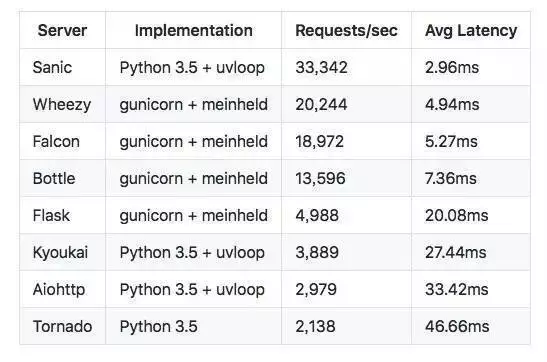Click the 27.44ms latency value

point(455,252)
